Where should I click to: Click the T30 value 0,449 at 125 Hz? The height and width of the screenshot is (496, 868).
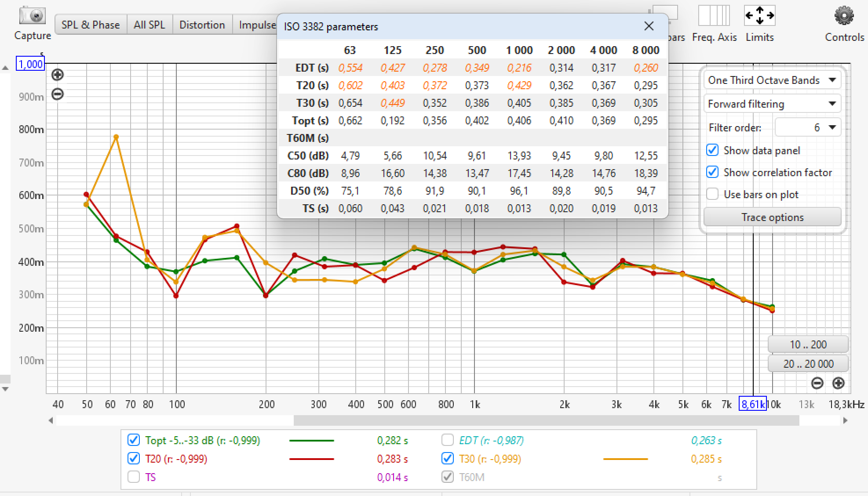(x=392, y=103)
